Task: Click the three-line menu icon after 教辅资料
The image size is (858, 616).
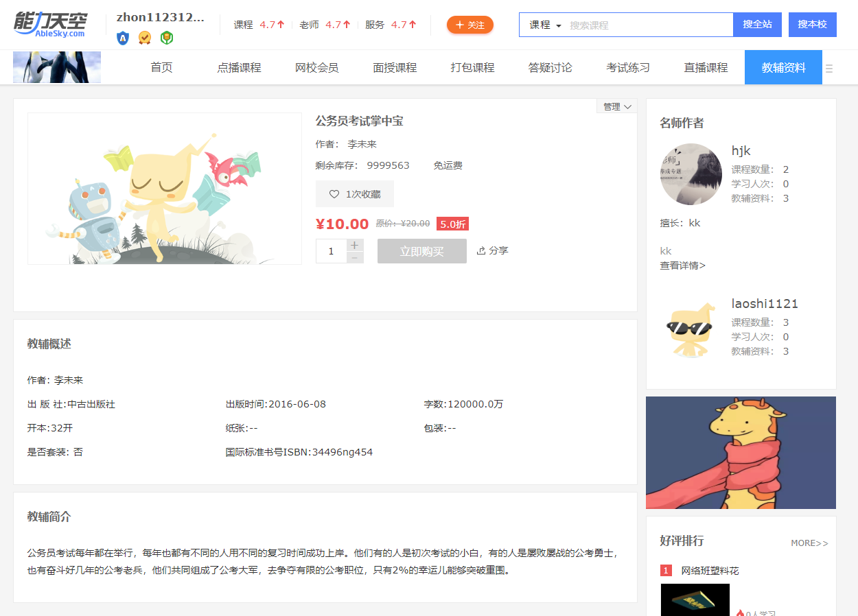Action: coord(829,69)
